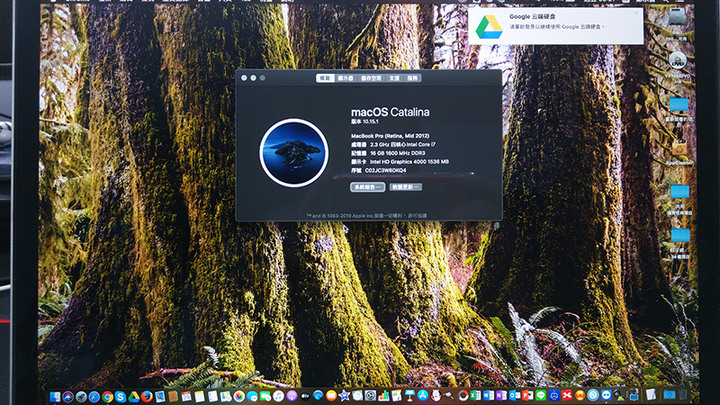Open orange Books icon in Dock
The width and height of the screenshot is (720, 405).
pyautogui.click(x=331, y=396)
